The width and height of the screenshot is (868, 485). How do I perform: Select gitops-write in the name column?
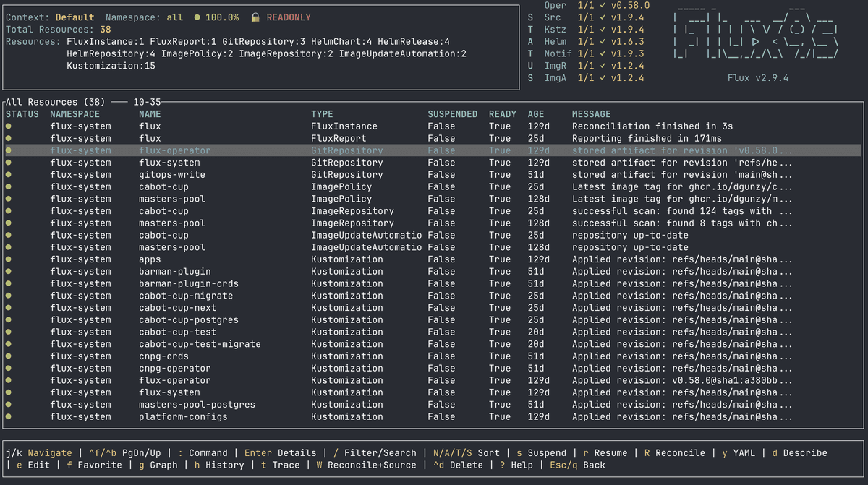pos(172,174)
